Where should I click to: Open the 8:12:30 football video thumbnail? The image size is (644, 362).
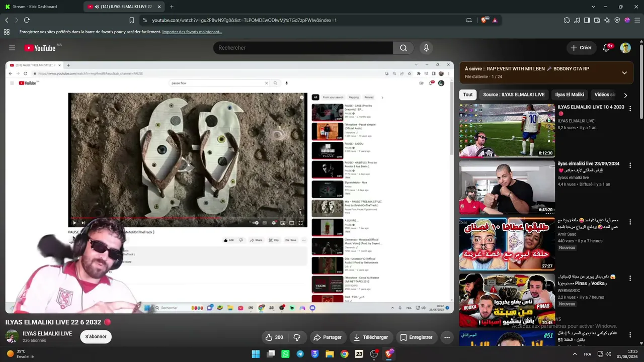(507, 131)
